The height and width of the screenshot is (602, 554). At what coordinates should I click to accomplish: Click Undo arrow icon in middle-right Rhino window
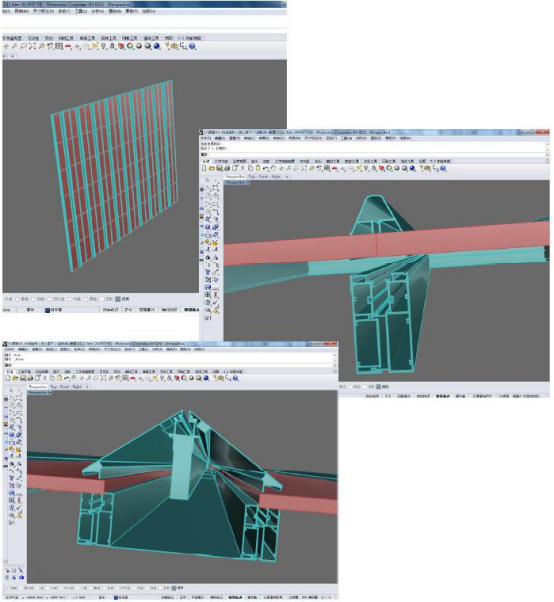pos(265,168)
